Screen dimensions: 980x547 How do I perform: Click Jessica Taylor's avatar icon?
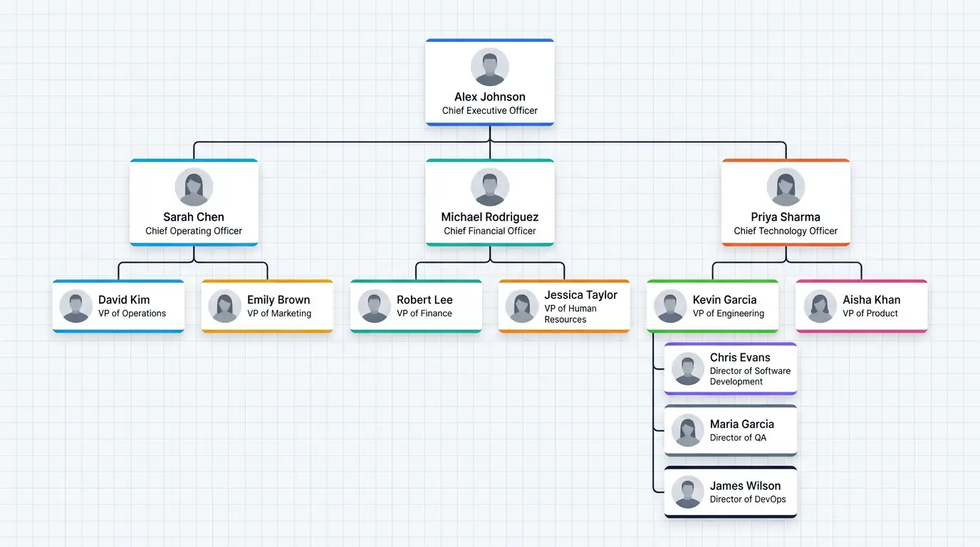pos(522,306)
